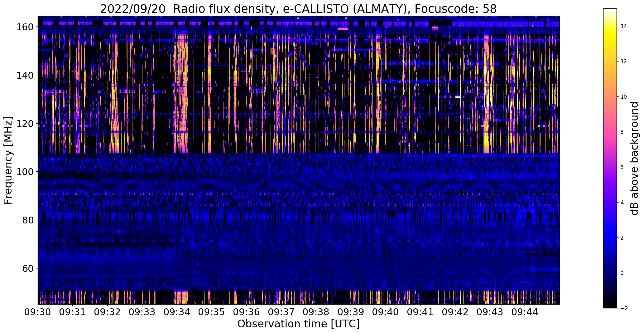
Task: Click the 09:41 time tick label
Action: [420, 312]
